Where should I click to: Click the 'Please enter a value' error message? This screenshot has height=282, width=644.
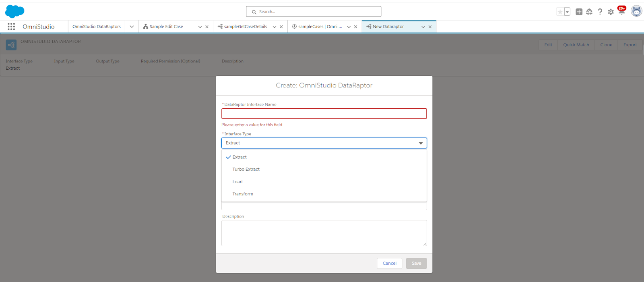click(252, 125)
